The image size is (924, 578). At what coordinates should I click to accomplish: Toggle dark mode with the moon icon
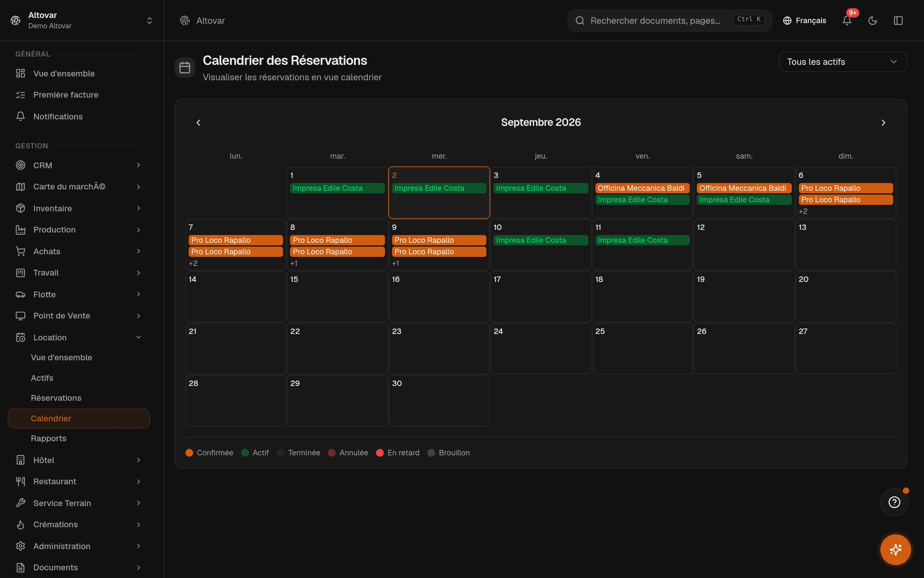(872, 21)
